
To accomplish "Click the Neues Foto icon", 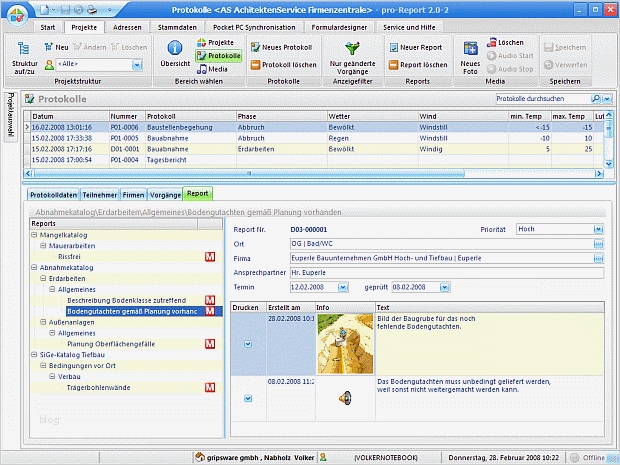I will [x=469, y=49].
